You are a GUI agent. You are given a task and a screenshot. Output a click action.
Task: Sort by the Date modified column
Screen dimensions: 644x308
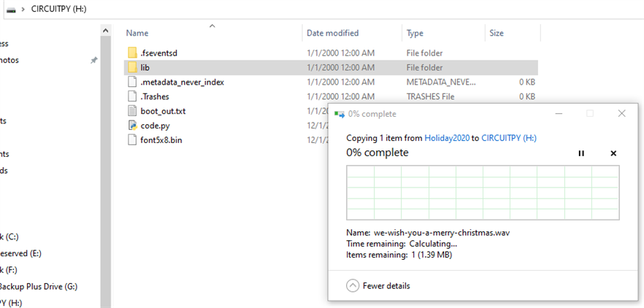332,33
